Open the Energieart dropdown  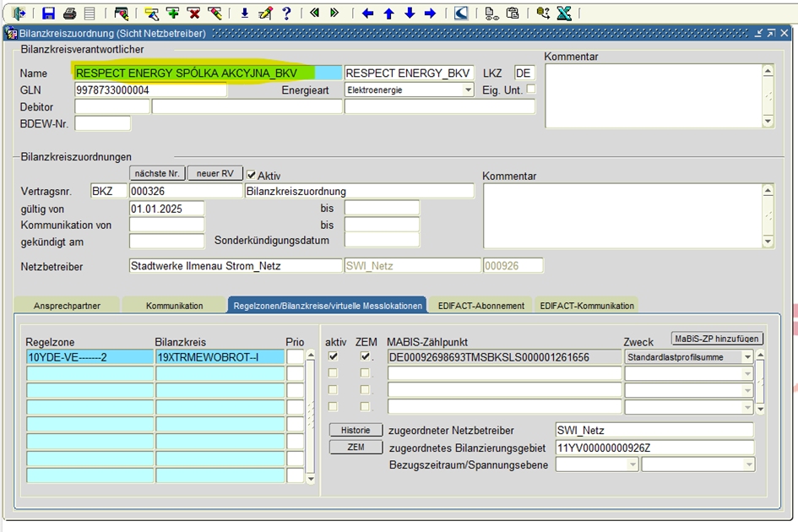(468, 90)
